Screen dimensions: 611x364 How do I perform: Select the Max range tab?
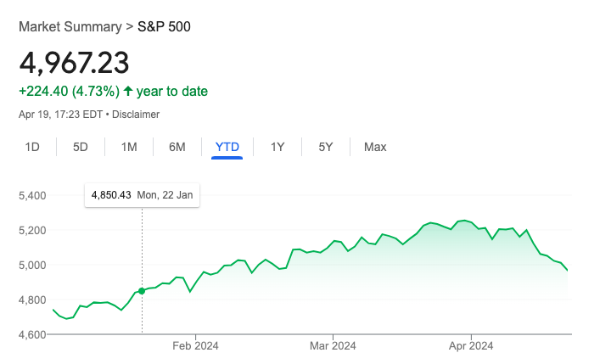point(375,147)
